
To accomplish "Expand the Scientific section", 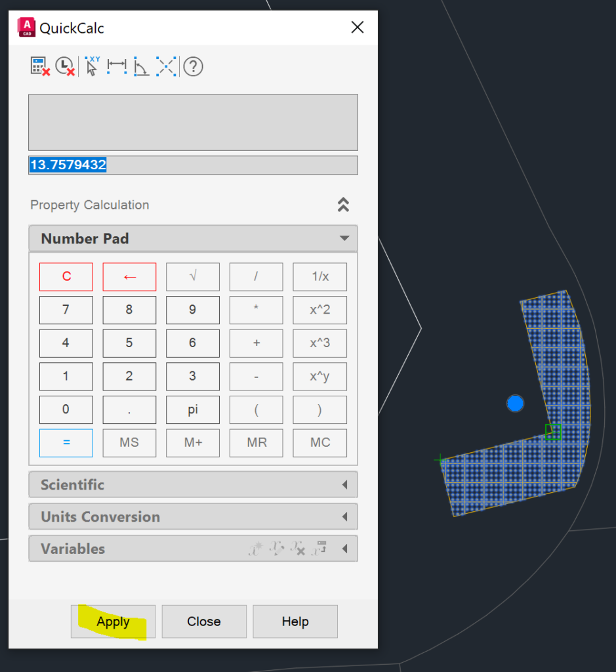I will [193, 485].
